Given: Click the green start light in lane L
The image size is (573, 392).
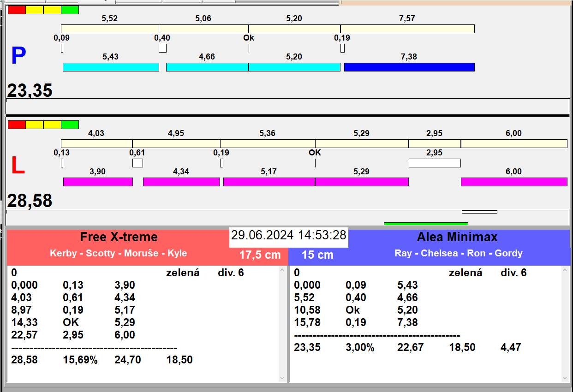Looking at the screenshot, I should pos(70,125).
